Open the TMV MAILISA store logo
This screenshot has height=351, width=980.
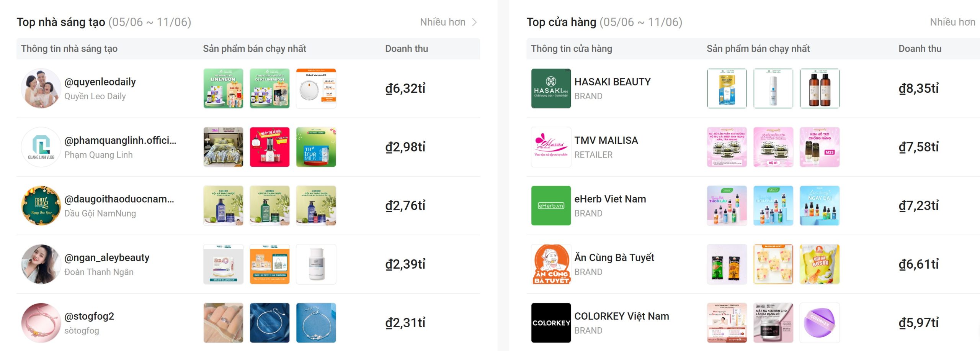[x=551, y=147]
